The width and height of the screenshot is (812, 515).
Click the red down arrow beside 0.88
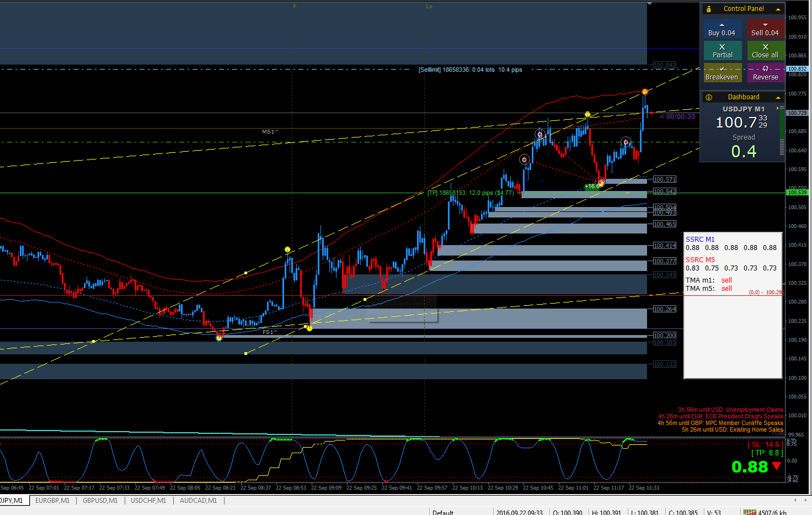coord(777,466)
